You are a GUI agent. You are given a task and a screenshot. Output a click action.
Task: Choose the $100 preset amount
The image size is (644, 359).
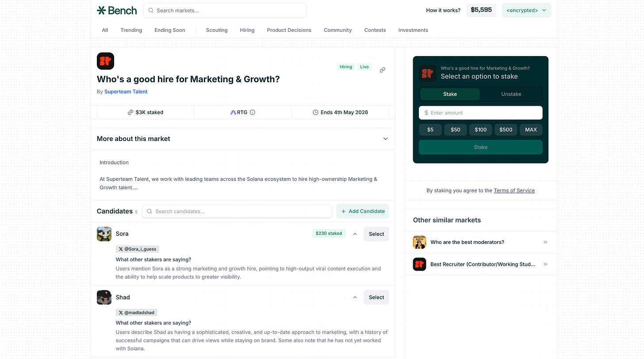click(480, 130)
